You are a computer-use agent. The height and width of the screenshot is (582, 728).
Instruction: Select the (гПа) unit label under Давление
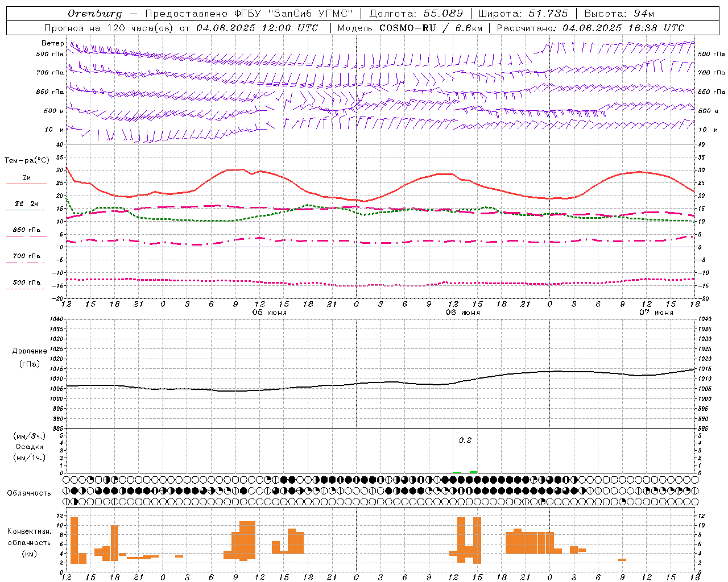coord(30,364)
